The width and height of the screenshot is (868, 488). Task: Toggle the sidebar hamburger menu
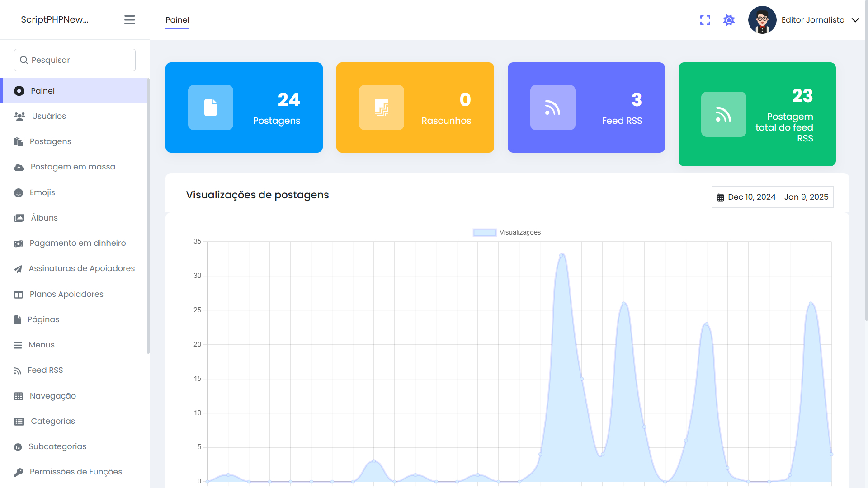[x=130, y=20]
